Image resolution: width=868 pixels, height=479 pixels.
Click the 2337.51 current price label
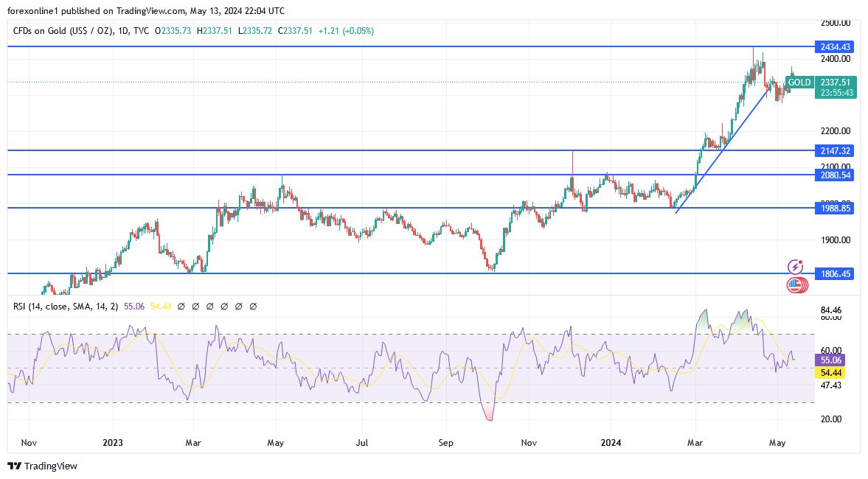pos(834,83)
